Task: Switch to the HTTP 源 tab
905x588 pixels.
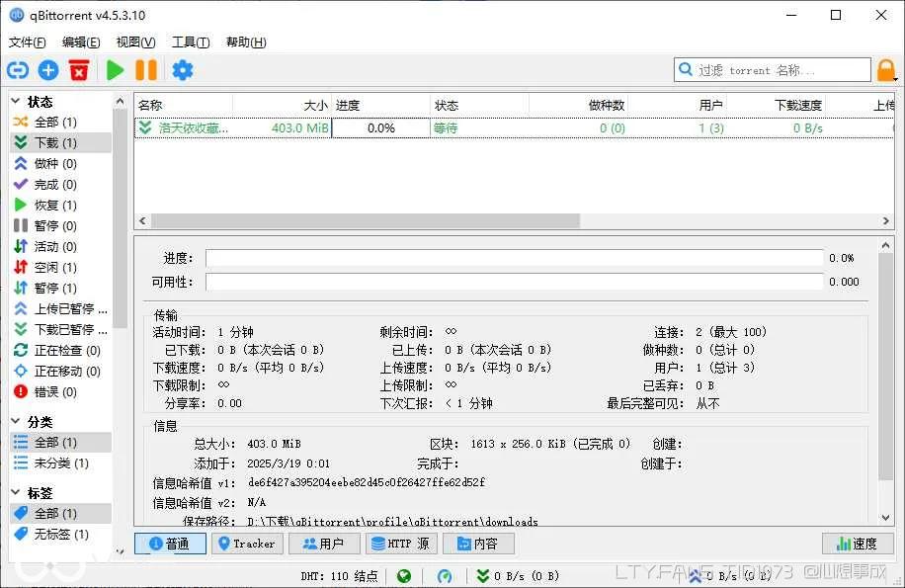Action: 401,544
